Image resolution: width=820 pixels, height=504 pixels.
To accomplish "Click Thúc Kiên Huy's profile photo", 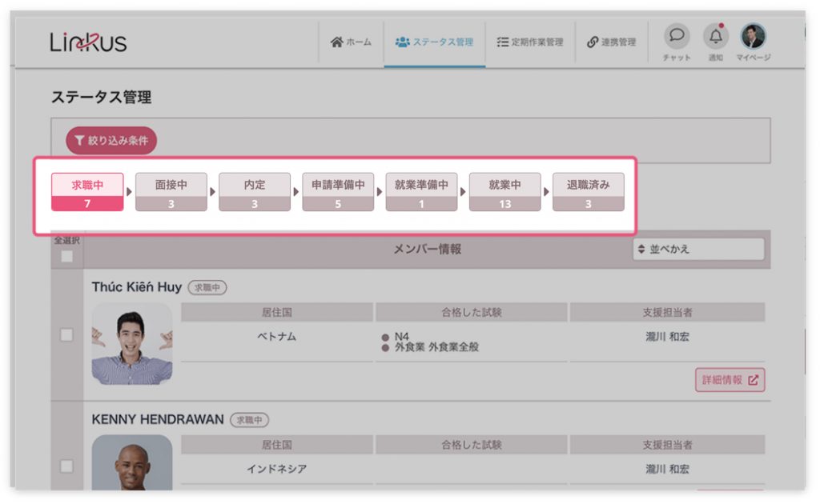I will [x=131, y=343].
